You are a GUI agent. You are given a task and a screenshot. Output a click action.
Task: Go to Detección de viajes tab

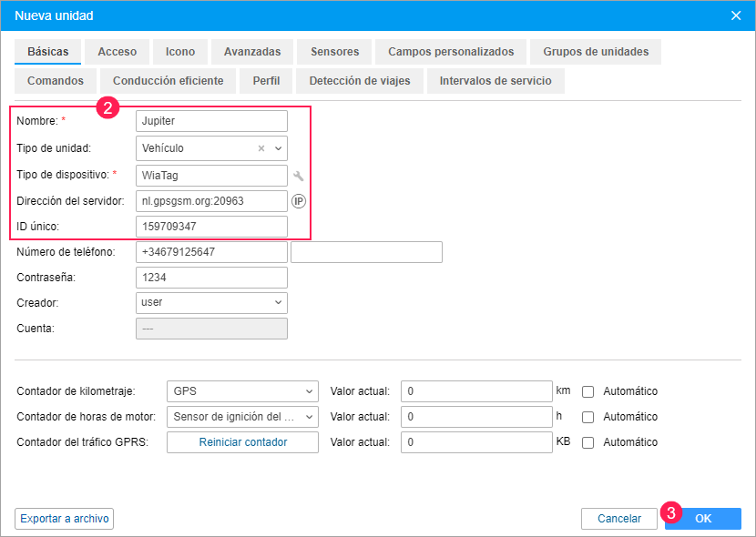(360, 80)
